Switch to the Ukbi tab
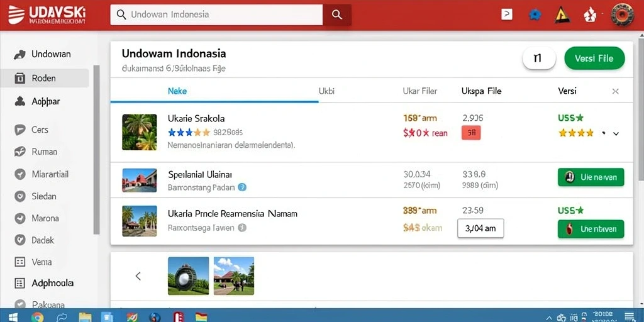Image resolution: width=644 pixels, height=322 pixels. pyautogui.click(x=326, y=91)
